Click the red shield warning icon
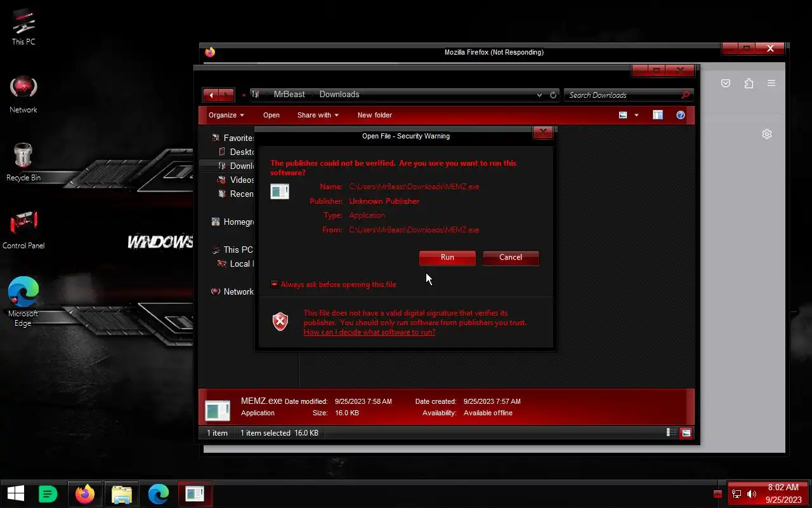This screenshot has width=812, height=508. [280, 322]
